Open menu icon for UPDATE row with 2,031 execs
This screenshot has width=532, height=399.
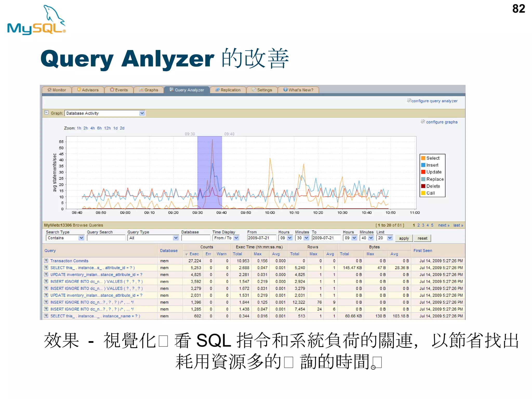[46, 295]
